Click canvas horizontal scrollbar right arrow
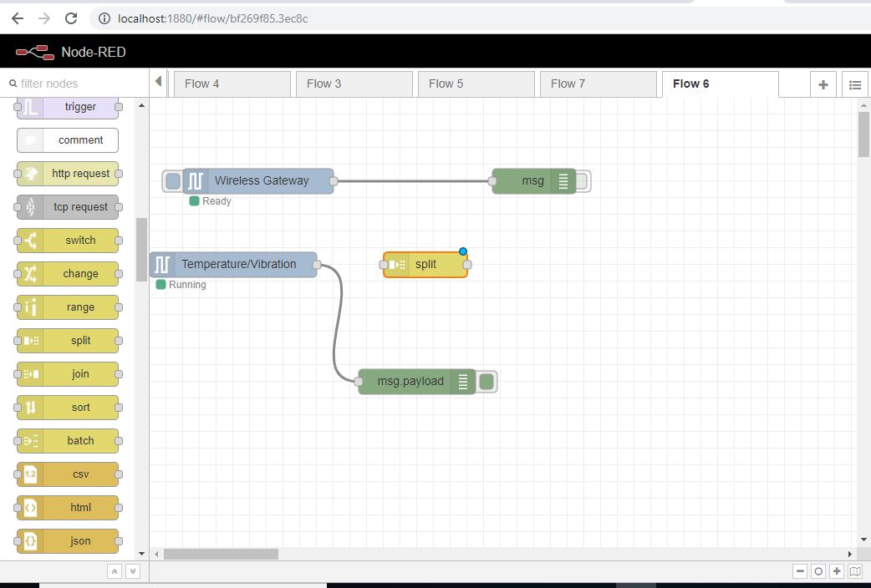Screen dimensions: 871x588 click(850, 554)
